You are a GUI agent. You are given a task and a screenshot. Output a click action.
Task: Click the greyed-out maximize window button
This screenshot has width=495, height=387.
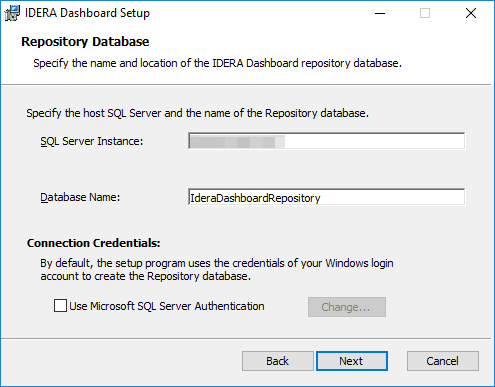point(425,13)
